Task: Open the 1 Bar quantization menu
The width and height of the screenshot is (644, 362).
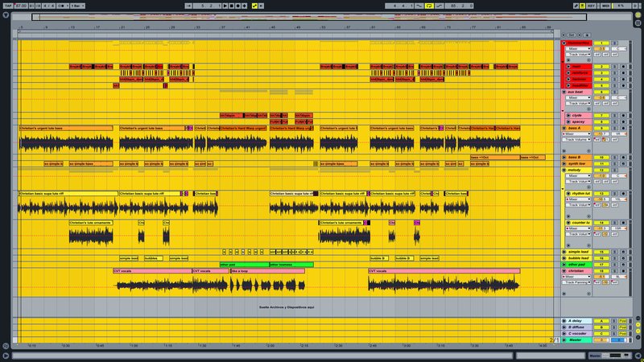Action: 77,6
